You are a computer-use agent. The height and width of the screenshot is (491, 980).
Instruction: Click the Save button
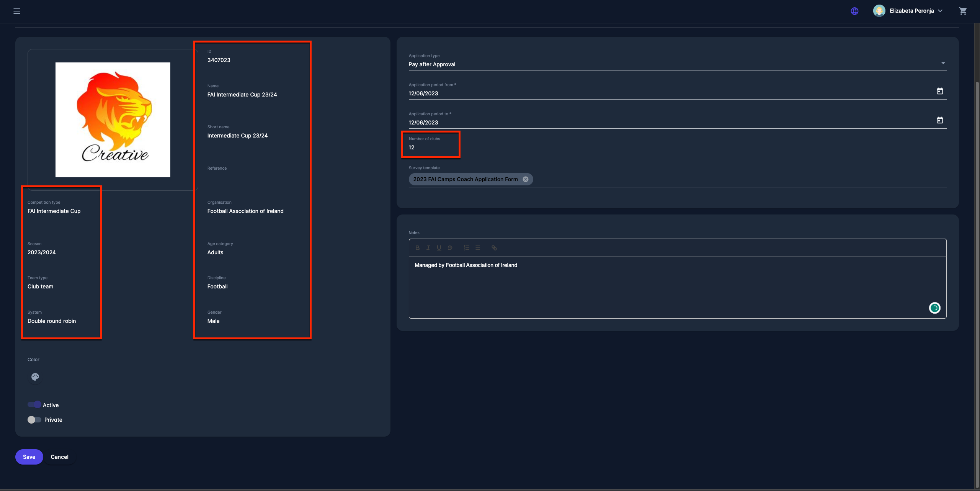[29, 457]
